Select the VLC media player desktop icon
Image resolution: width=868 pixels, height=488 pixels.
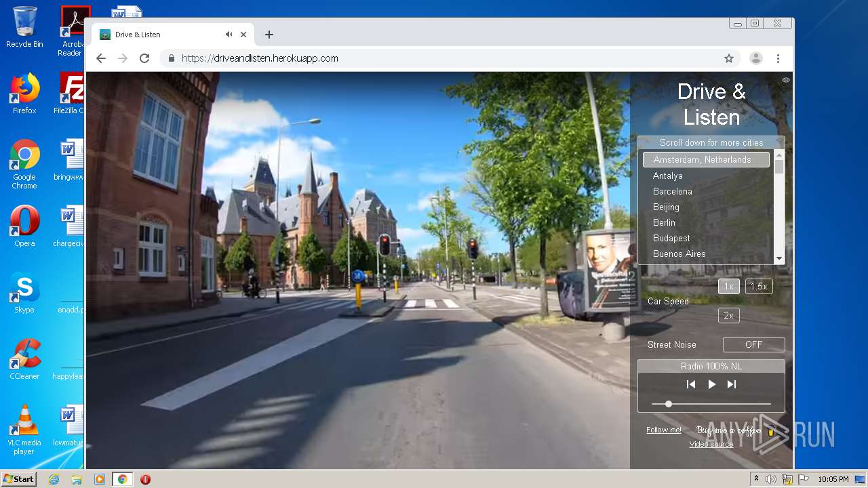(x=24, y=430)
